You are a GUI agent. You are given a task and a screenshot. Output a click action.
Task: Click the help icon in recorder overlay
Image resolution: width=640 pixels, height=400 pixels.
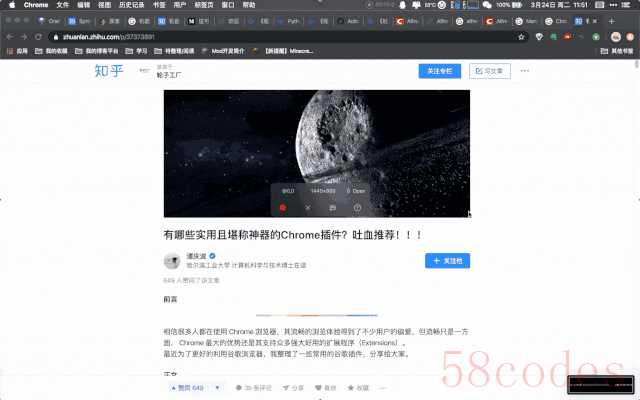(357, 207)
